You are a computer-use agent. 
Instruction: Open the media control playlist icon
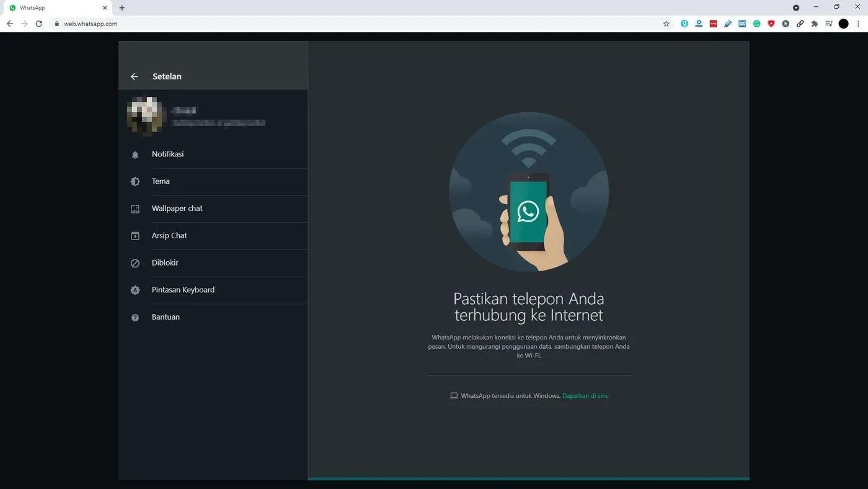tap(829, 24)
